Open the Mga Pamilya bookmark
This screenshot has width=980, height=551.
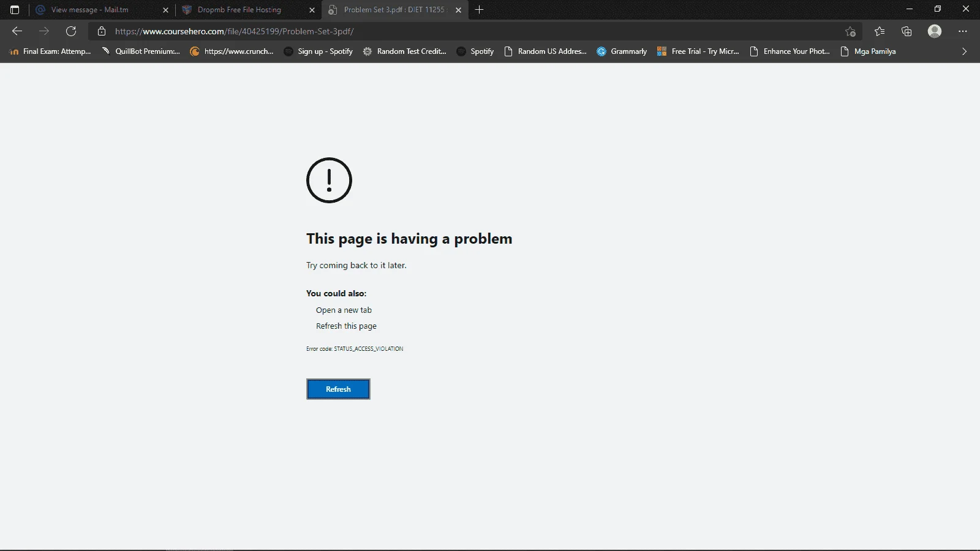868,51
